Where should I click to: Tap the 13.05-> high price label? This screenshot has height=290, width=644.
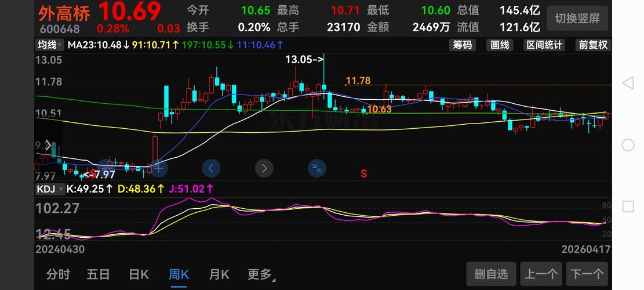click(x=304, y=60)
